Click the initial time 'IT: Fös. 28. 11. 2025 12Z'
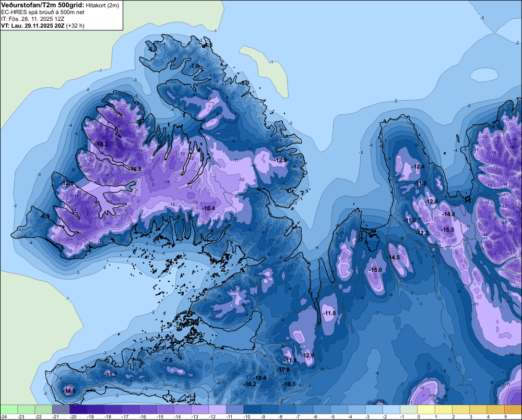 point(32,19)
